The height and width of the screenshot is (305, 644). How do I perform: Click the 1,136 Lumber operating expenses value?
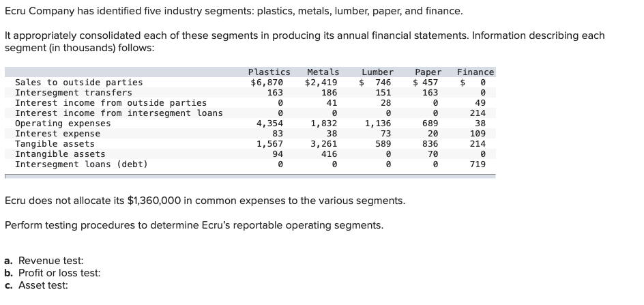378,124
